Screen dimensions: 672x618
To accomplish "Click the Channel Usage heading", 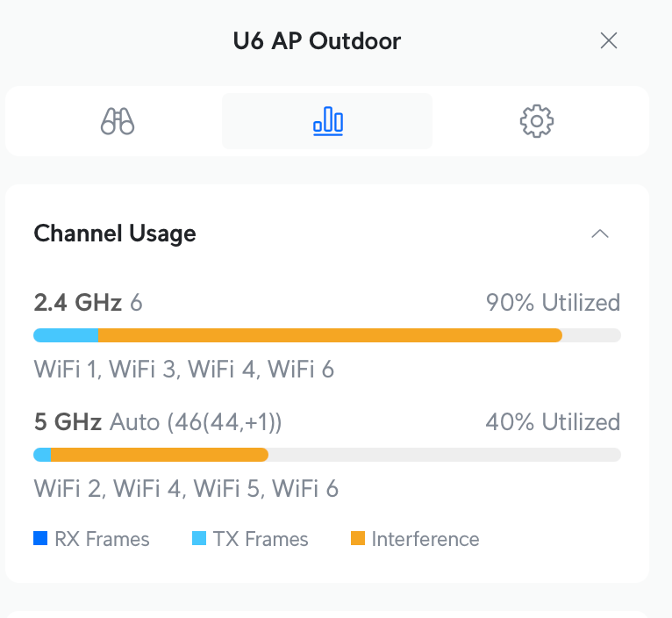I will pyautogui.click(x=115, y=234).
